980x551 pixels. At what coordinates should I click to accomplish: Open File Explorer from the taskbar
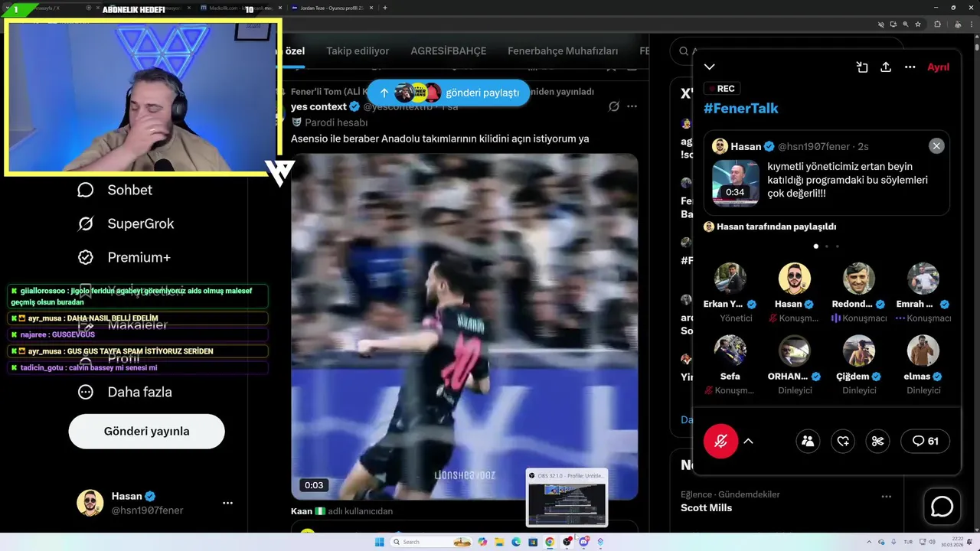click(499, 542)
